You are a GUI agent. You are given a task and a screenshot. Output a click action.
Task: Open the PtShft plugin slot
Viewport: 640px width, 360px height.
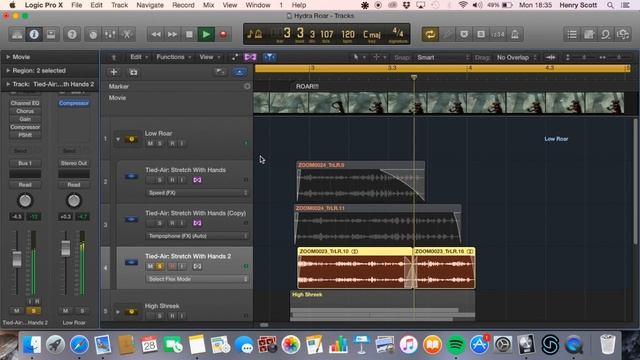pyautogui.click(x=25, y=135)
